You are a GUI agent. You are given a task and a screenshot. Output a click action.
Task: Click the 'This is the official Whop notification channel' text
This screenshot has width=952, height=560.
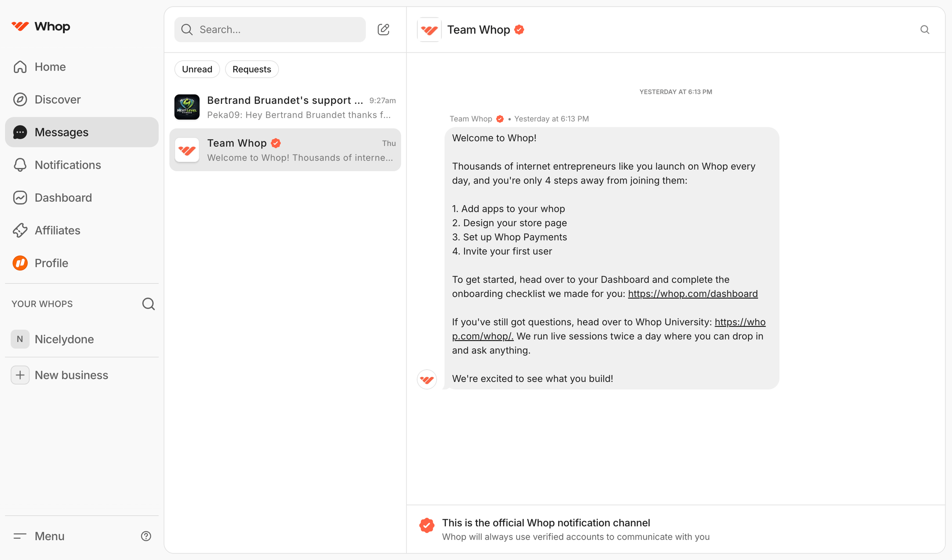click(546, 523)
